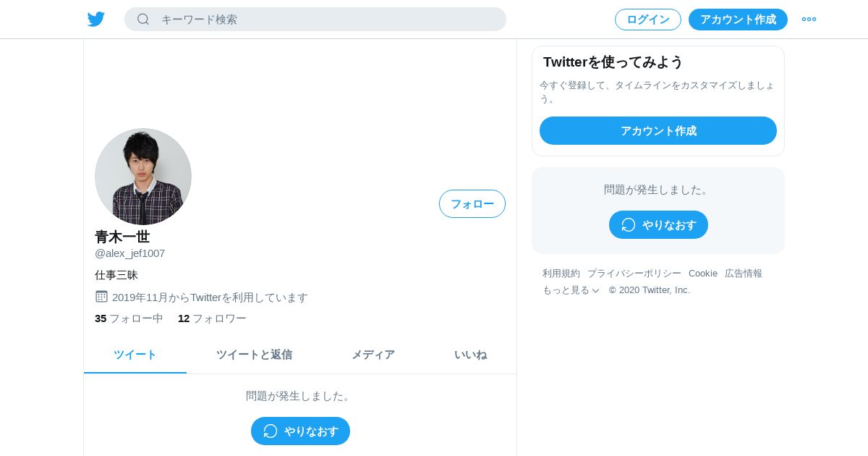868x456 pixels.
Task: Open the プライバシーポリシー link
Action: pyautogui.click(x=634, y=274)
